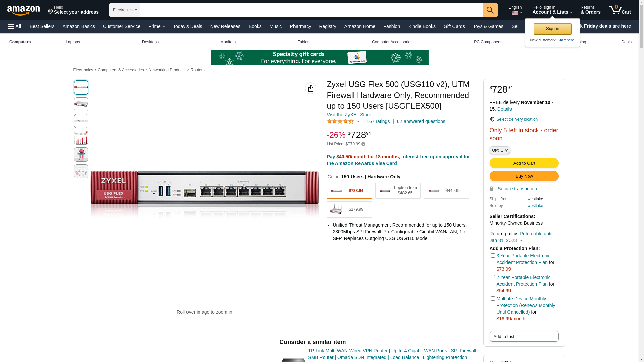Click the share icon on product image
The image size is (644, 362).
tap(310, 88)
